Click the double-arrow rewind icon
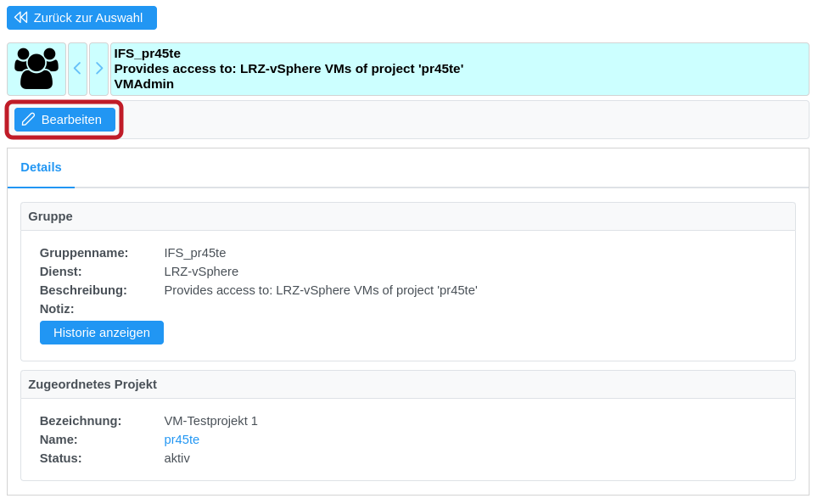This screenshot has width=818, height=504. click(21, 18)
